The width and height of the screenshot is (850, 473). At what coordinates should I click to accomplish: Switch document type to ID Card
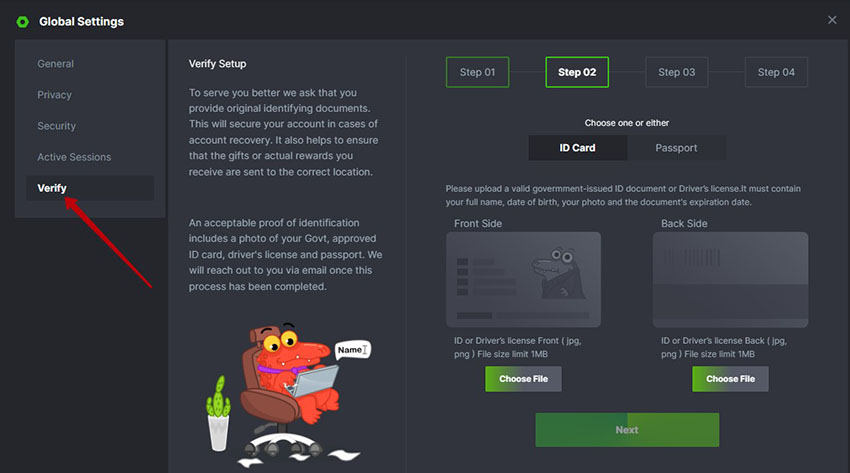click(577, 148)
